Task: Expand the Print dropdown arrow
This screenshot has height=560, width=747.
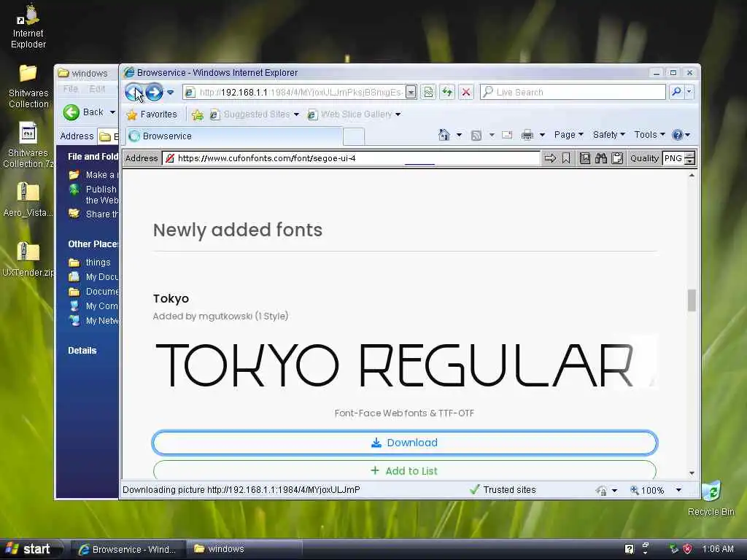Action: (x=542, y=135)
